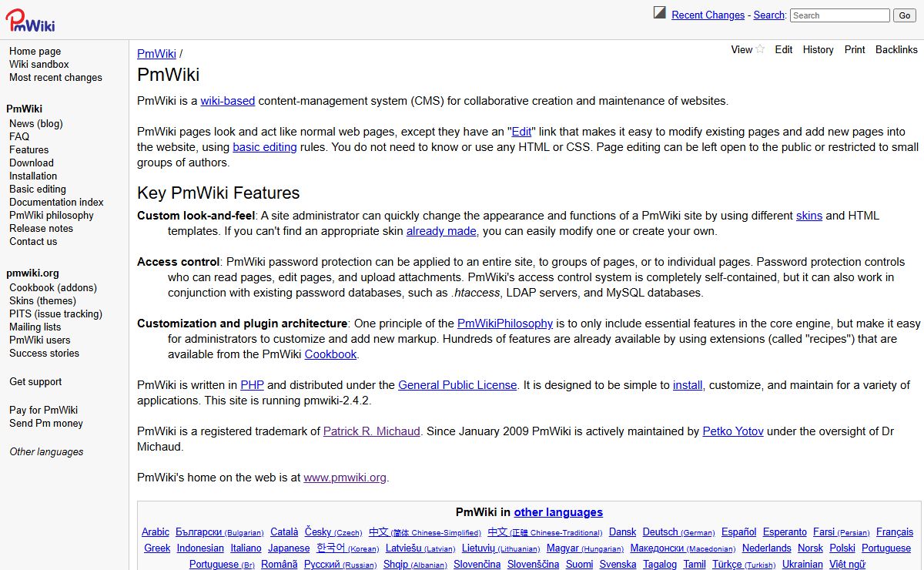Choose the Français language link

tap(895, 532)
